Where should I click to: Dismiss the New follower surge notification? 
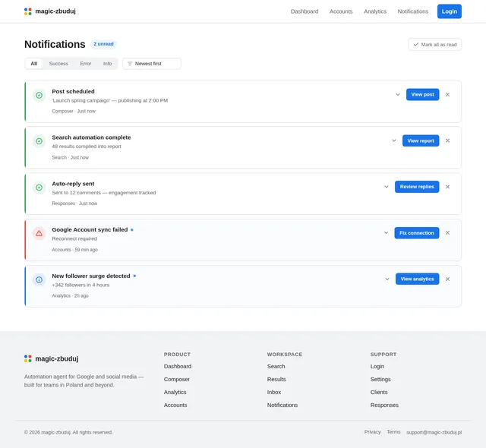(x=447, y=279)
